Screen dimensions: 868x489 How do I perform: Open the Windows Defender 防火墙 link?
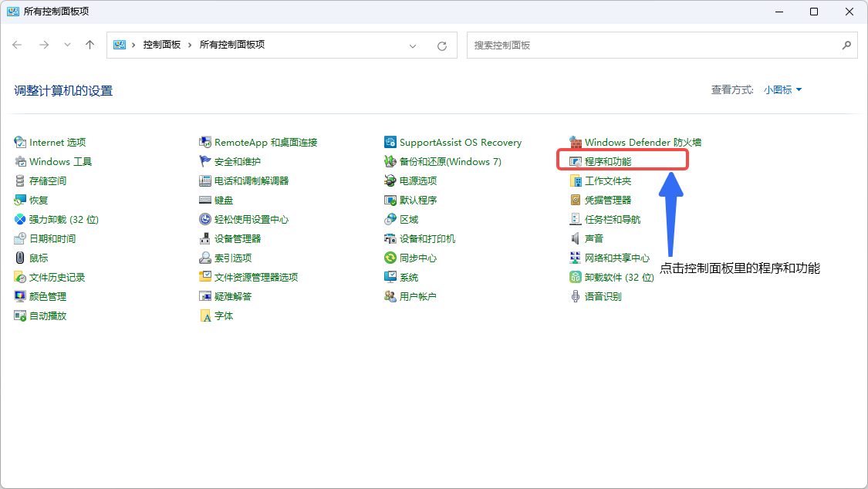(x=643, y=143)
